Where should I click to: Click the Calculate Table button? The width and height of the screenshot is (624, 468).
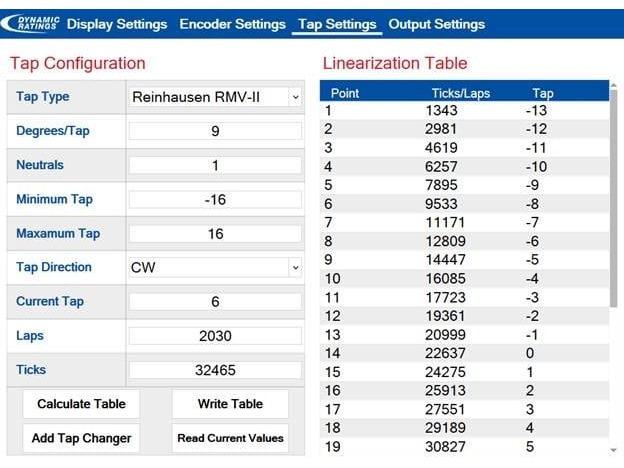coord(81,404)
